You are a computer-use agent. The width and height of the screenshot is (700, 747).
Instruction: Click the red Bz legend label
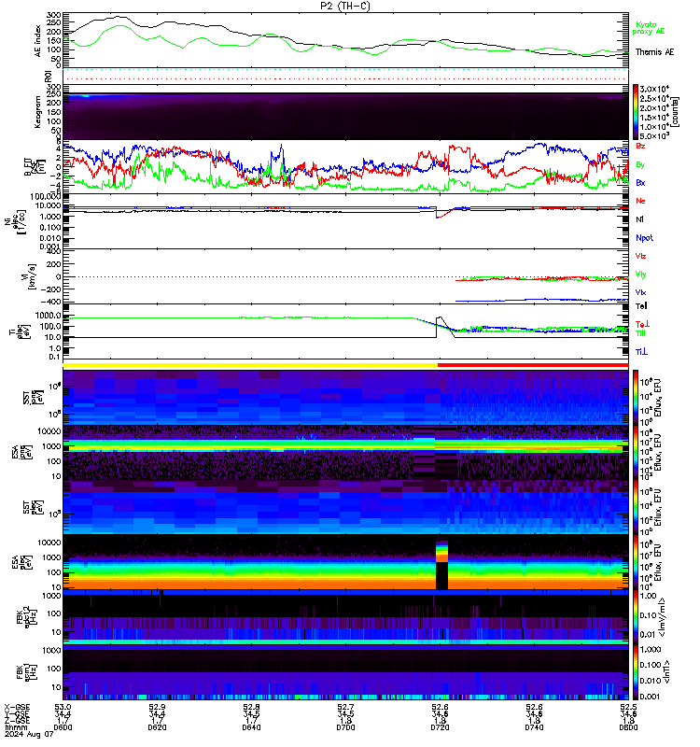pyautogui.click(x=640, y=146)
